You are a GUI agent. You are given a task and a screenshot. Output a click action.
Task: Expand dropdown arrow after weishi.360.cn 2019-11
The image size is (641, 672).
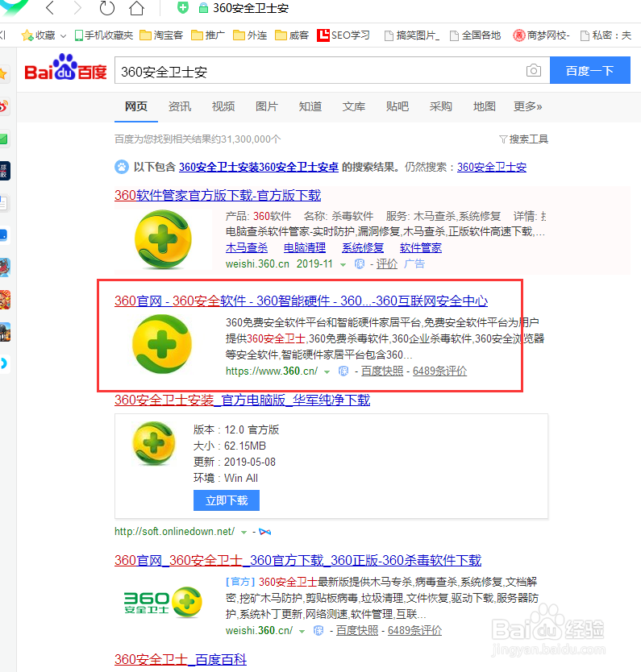pos(343,265)
